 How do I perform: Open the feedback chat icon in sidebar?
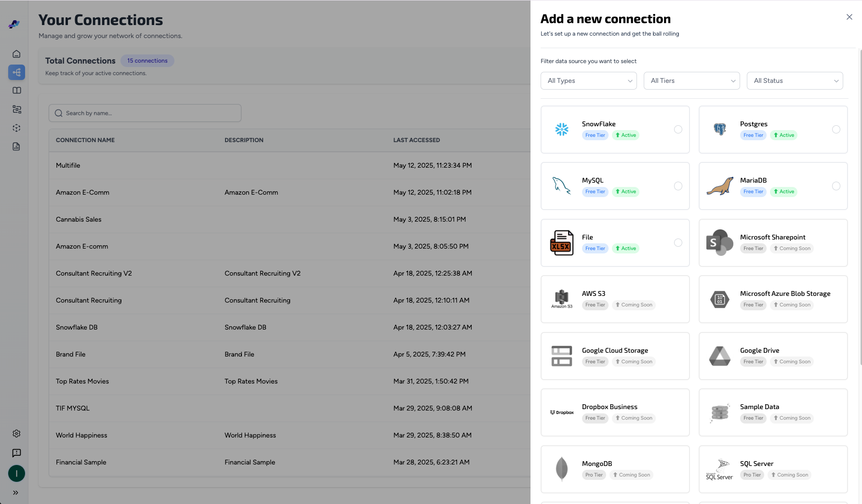click(x=16, y=453)
